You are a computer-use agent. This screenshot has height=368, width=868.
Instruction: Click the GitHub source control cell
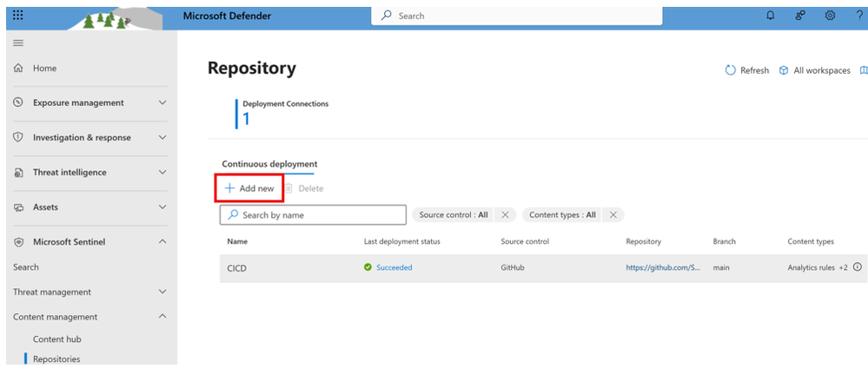tap(513, 267)
